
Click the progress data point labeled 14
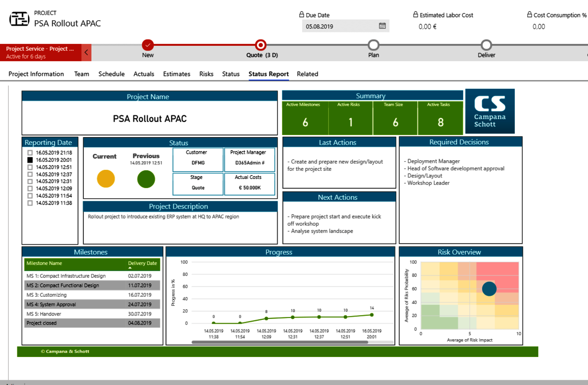point(372,315)
